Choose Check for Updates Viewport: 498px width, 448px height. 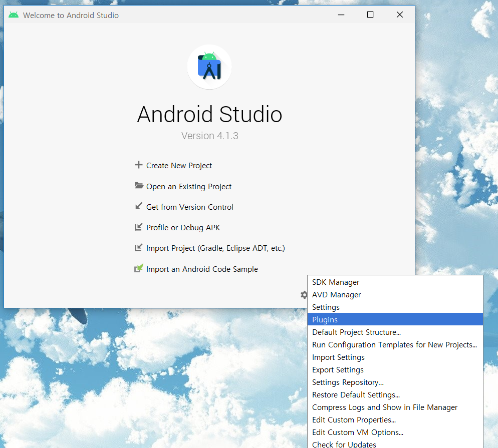(x=395, y=444)
